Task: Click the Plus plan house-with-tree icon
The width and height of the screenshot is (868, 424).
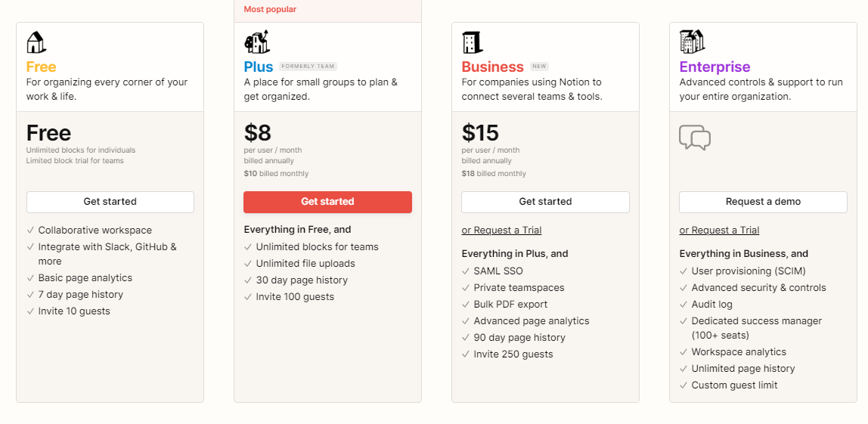Action: click(256, 42)
